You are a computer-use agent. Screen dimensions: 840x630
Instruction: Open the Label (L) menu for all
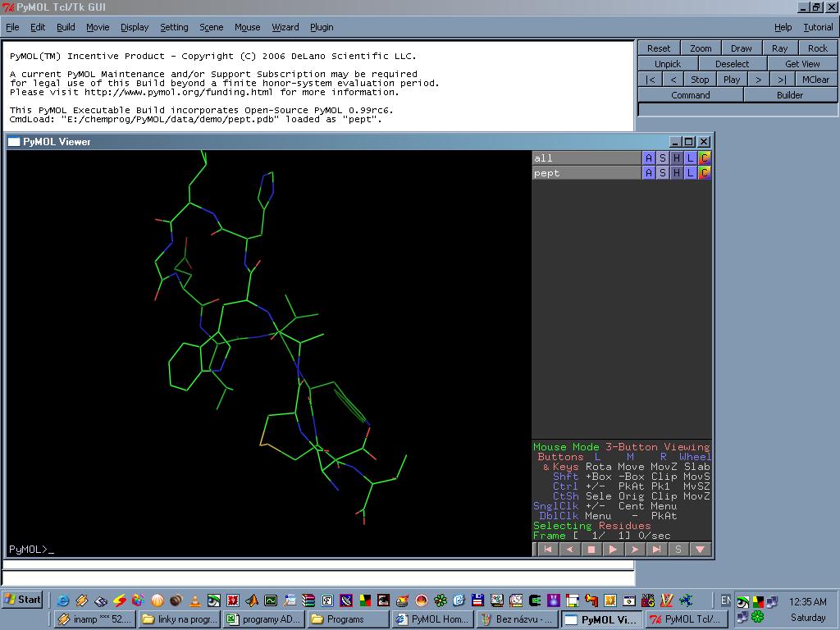(x=691, y=158)
